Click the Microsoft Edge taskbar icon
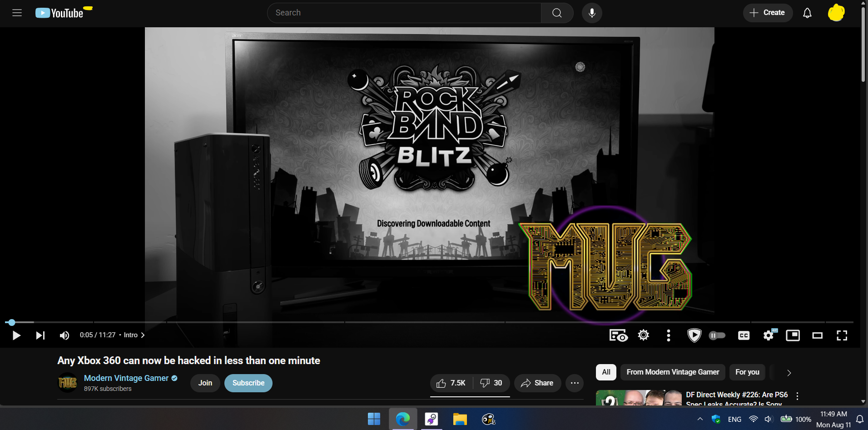The height and width of the screenshot is (430, 868). [x=402, y=419]
